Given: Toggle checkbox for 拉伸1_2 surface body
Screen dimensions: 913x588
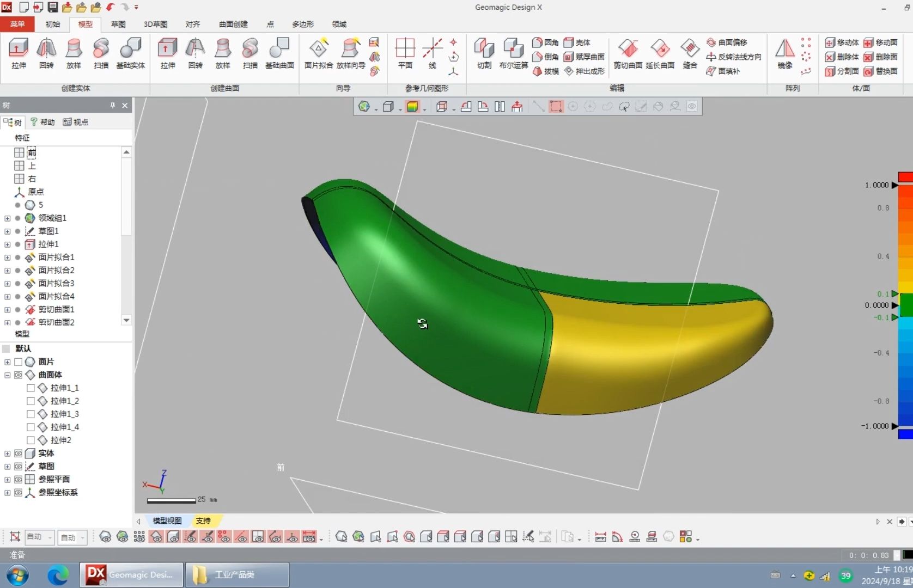Looking at the screenshot, I should tap(31, 401).
